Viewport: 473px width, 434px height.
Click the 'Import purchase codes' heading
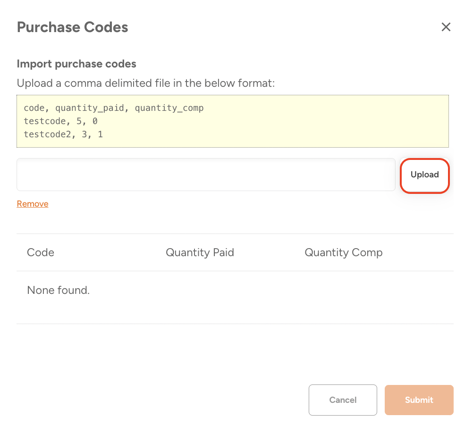coord(76,64)
